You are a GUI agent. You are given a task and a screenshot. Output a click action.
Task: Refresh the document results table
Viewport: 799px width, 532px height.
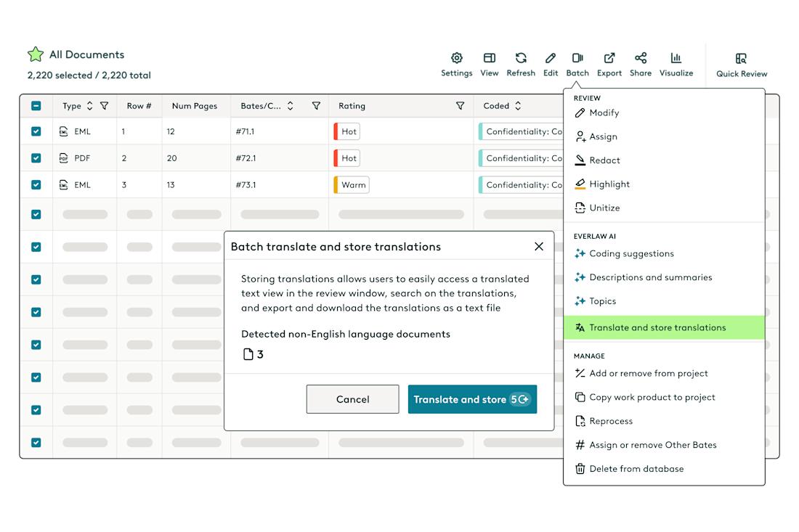[x=521, y=64]
